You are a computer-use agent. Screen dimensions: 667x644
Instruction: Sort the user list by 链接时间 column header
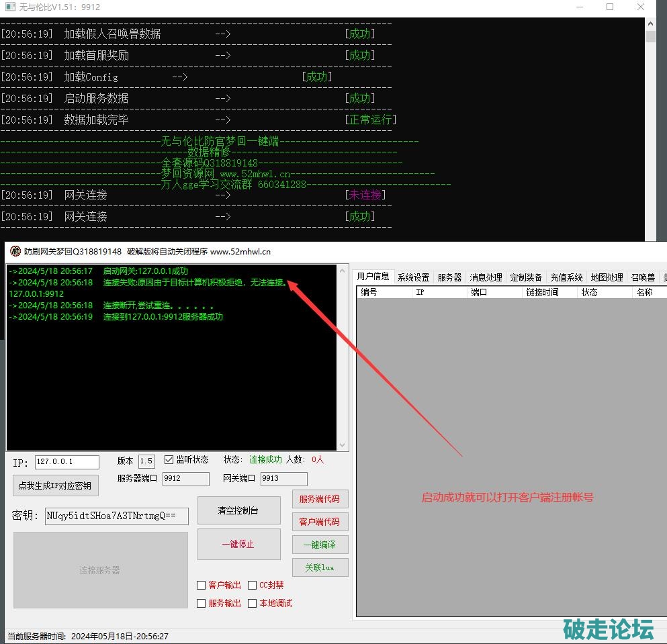point(542,293)
